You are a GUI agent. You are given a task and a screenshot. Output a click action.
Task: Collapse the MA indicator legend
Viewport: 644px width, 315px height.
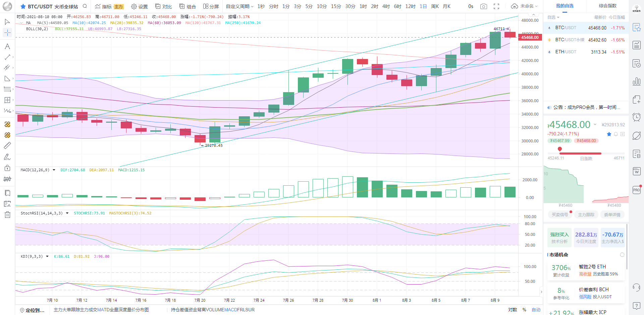(x=21, y=23)
